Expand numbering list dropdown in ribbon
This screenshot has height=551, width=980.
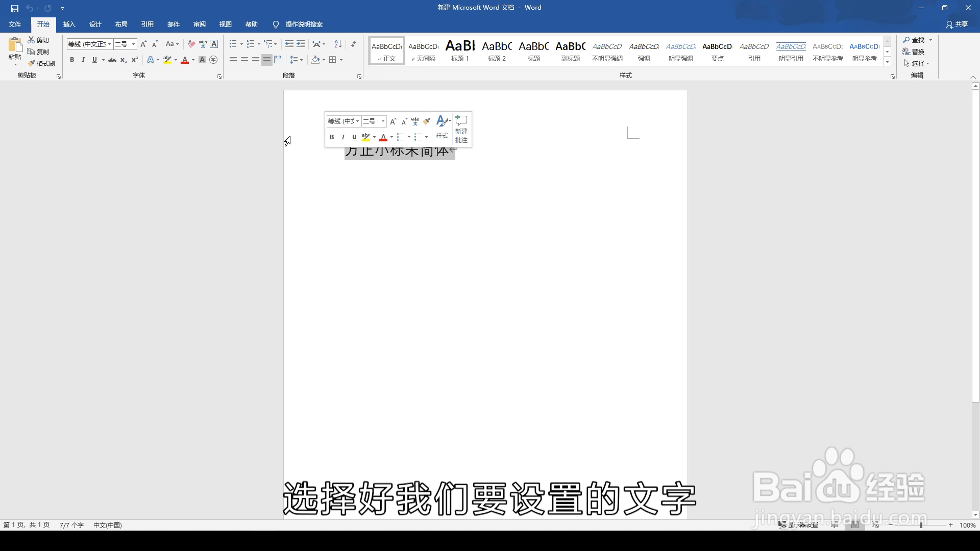[259, 44]
